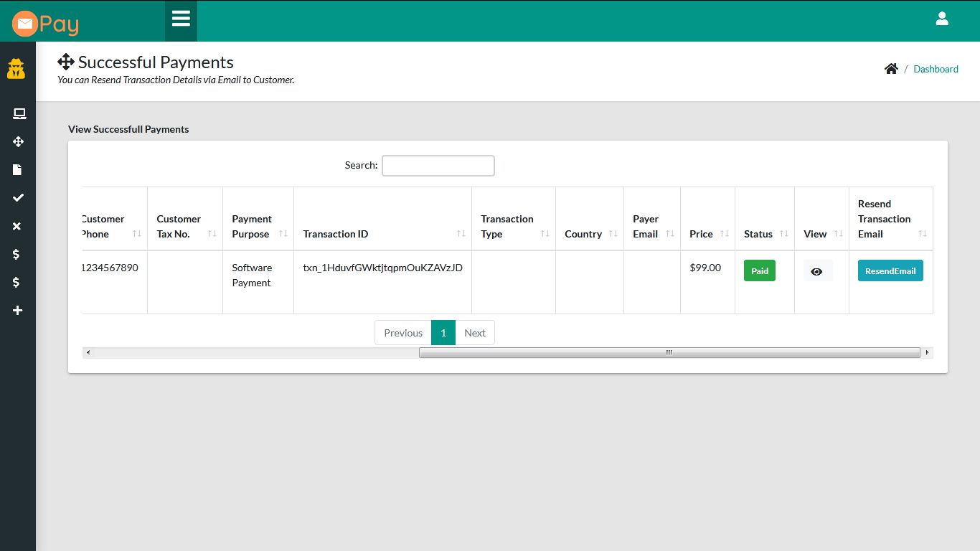The width and height of the screenshot is (980, 551).
Task: Select the X sidebar icon for failed payments
Action: point(17,226)
